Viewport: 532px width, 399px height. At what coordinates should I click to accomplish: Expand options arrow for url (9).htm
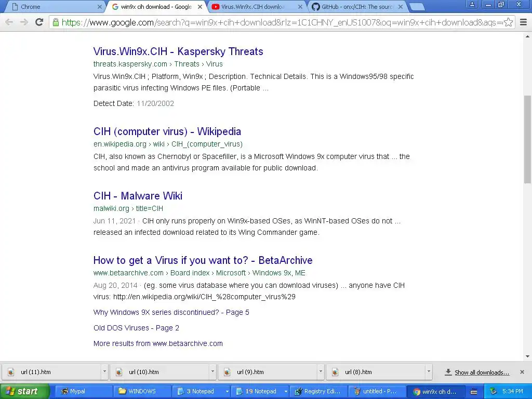tap(320, 372)
